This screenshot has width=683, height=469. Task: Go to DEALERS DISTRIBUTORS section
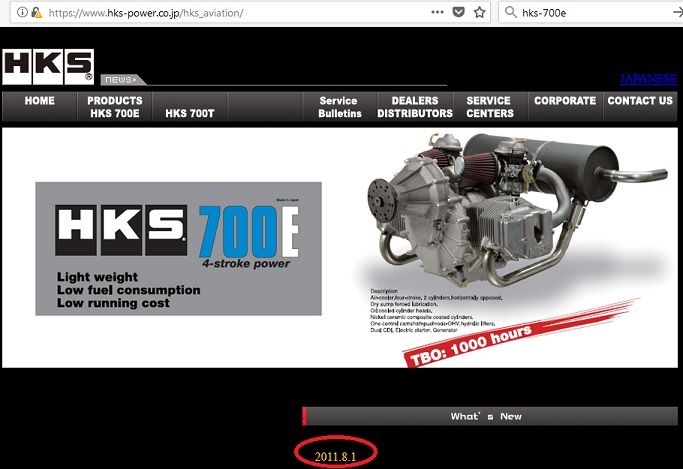[415, 107]
